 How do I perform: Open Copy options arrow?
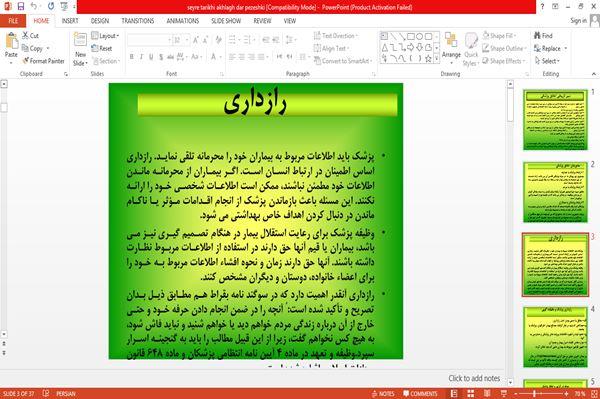tap(48, 48)
